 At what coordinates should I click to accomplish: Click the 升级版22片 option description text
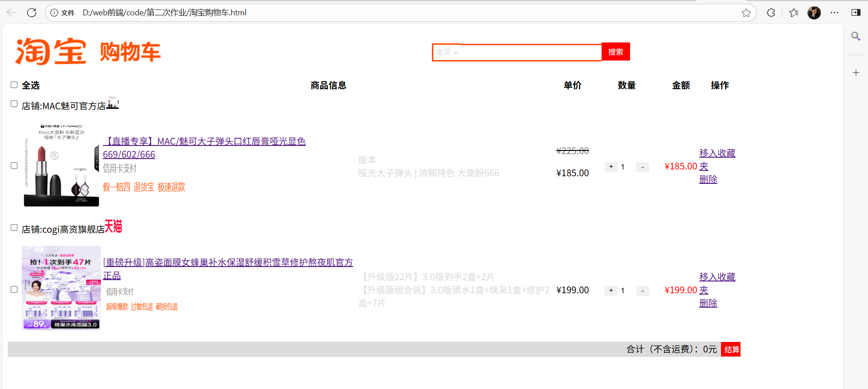(428, 277)
